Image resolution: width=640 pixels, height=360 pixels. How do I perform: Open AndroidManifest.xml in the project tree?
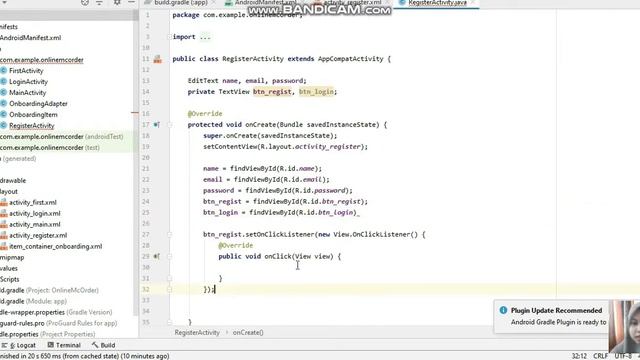click(x=31, y=38)
